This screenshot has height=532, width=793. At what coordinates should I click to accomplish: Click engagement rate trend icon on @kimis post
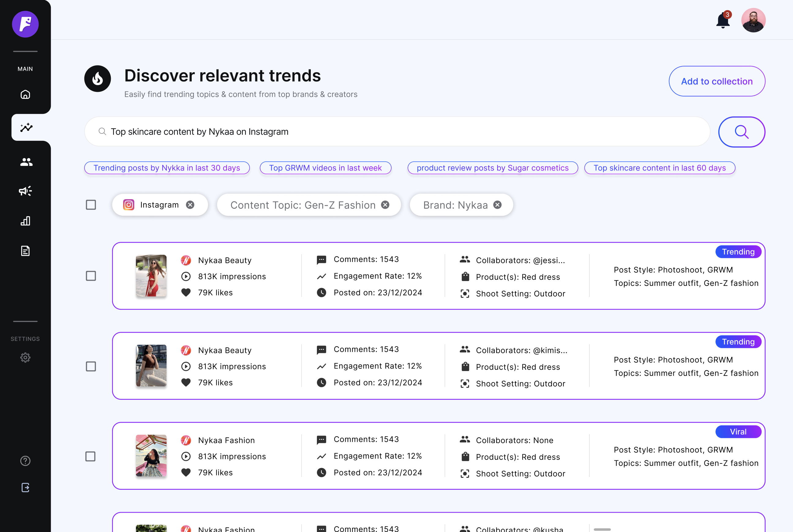[x=321, y=366]
